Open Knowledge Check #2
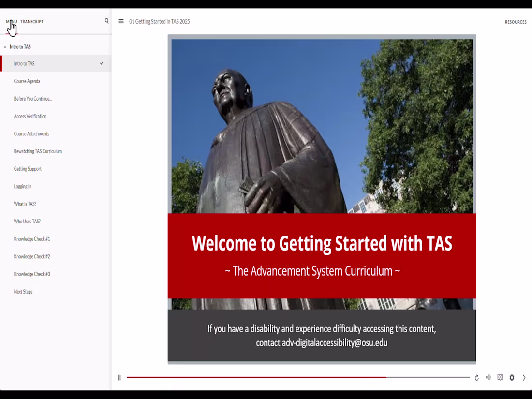The height and width of the screenshot is (399, 532). pyautogui.click(x=32, y=256)
